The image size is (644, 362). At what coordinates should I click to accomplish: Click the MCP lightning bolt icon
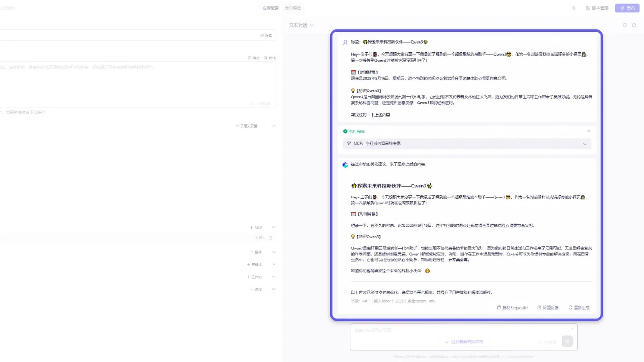349,143
